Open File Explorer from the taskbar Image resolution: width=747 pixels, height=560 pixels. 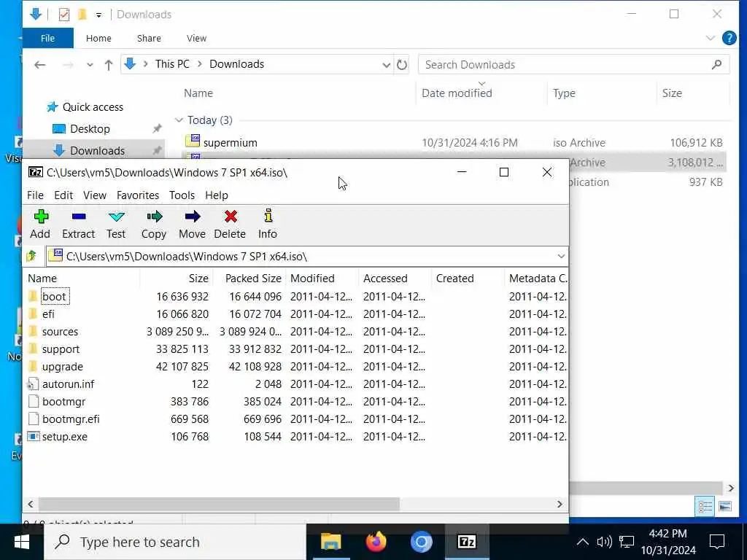coord(331,542)
